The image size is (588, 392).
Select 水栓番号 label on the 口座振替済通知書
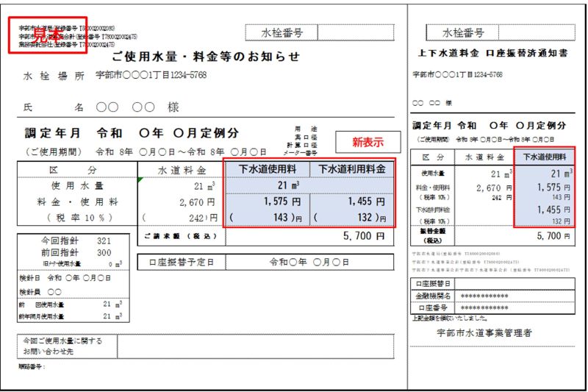pyautogui.click(x=463, y=32)
